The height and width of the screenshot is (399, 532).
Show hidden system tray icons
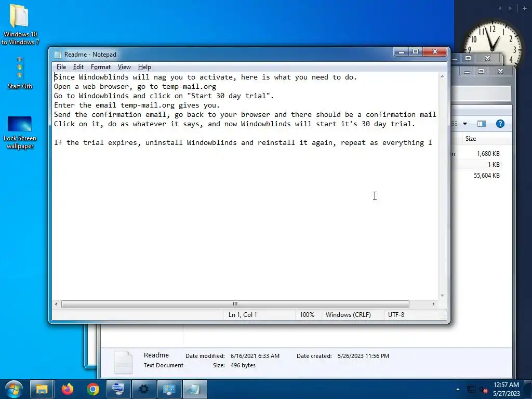(x=458, y=389)
